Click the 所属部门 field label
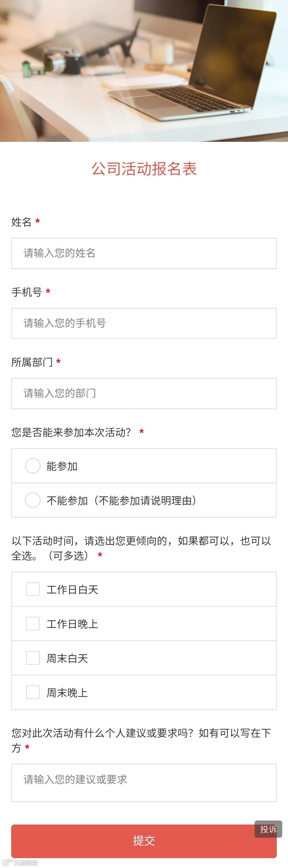 pyautogui.click(x=32, y=362)
